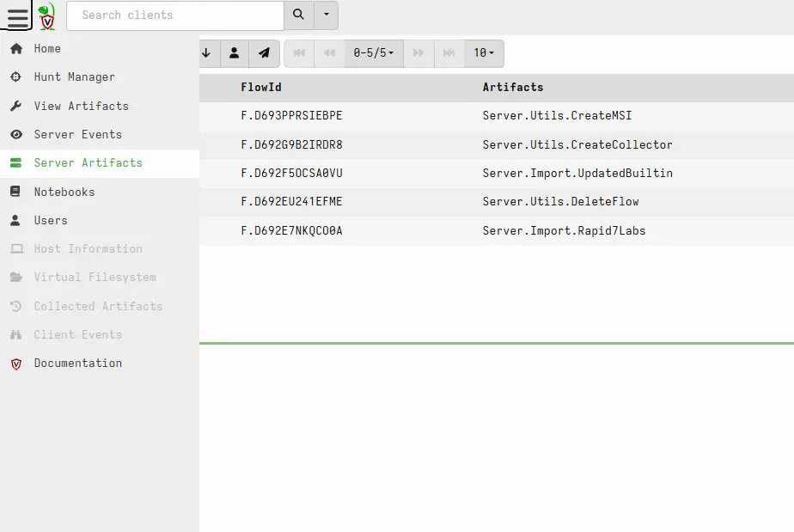794x532 pixels.
Task: Click disabled Host Information entry
Action: [100, 248]
